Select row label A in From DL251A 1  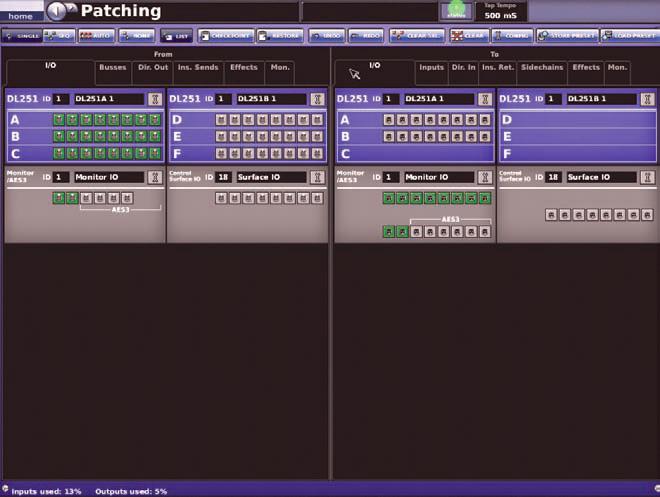coord(15,120)
